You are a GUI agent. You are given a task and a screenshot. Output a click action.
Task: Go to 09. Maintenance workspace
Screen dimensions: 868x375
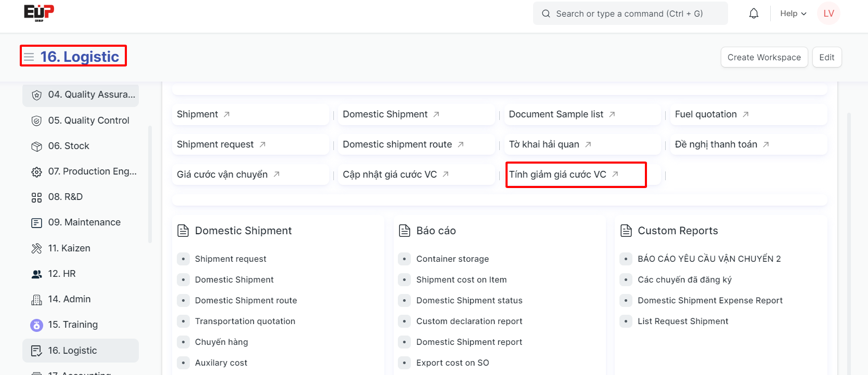click(84, 222)
